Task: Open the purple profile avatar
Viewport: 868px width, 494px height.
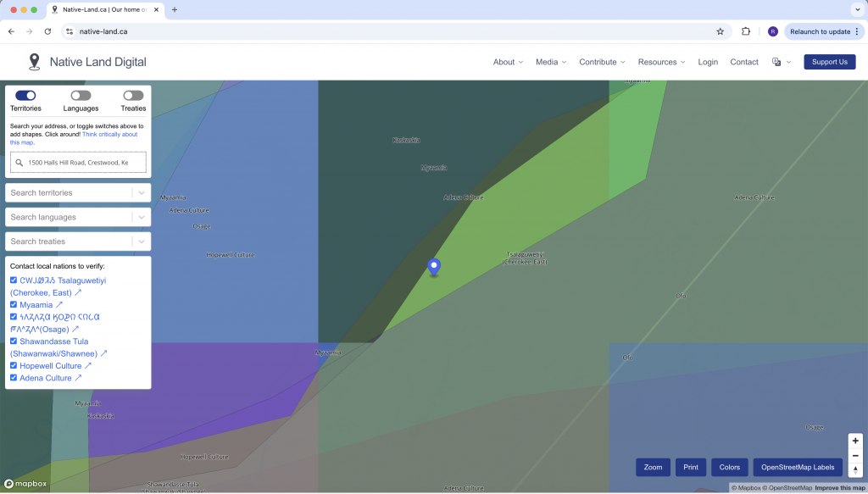Action: [773, 31]
